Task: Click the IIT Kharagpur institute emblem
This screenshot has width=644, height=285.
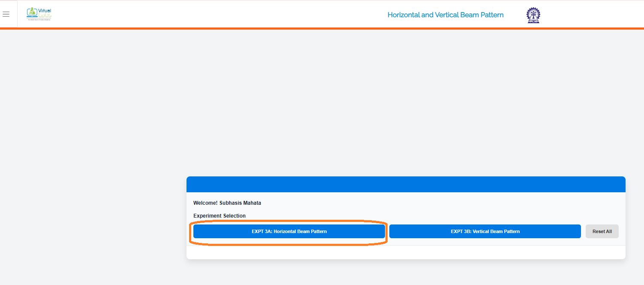Action: 533,15
